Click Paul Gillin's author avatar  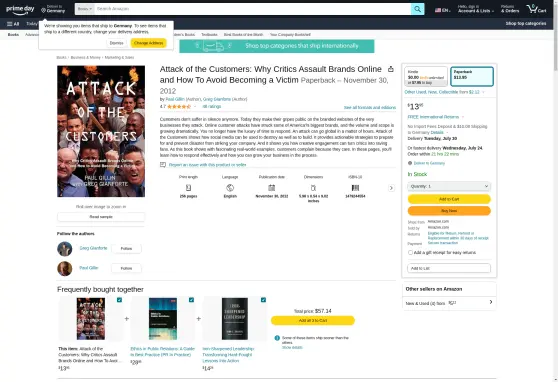65,269
